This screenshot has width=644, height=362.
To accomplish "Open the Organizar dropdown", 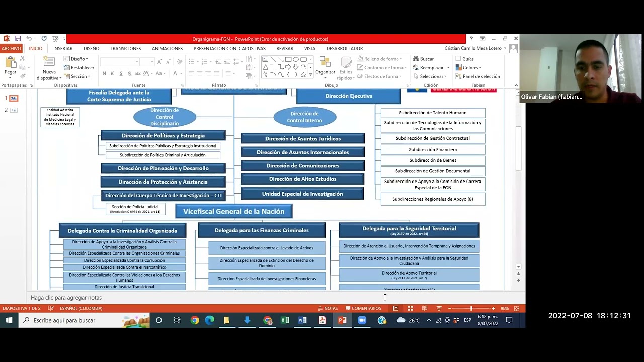I will [x=326, y=67].
